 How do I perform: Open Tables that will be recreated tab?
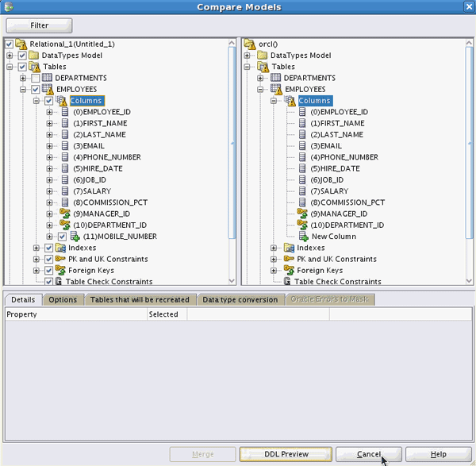click(140, 299)
